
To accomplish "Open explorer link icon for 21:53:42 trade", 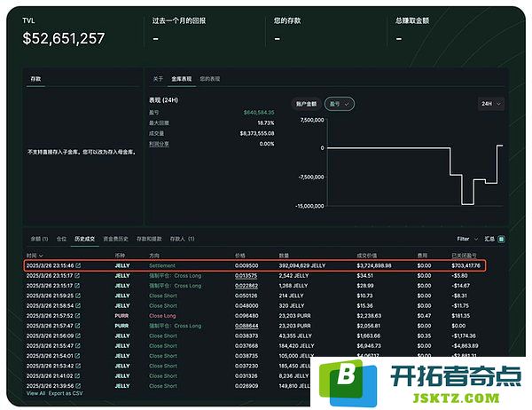I will click(78, 366).
